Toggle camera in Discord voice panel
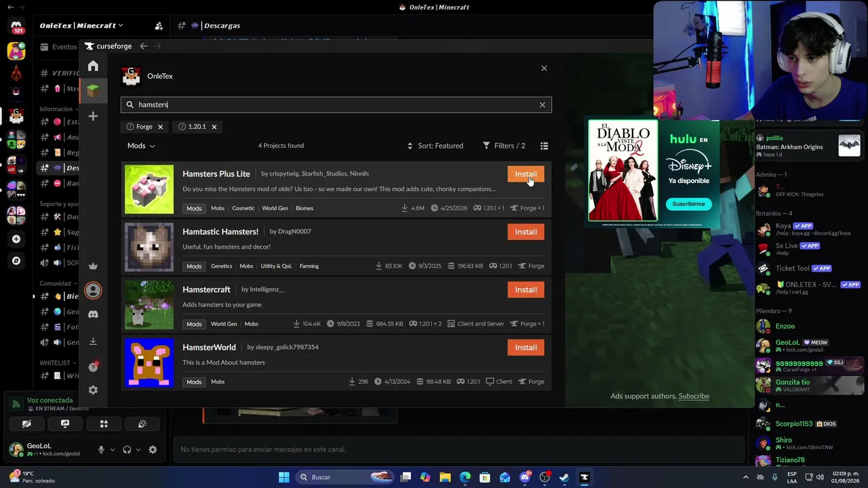868x488 pixels. coord(26,424)
